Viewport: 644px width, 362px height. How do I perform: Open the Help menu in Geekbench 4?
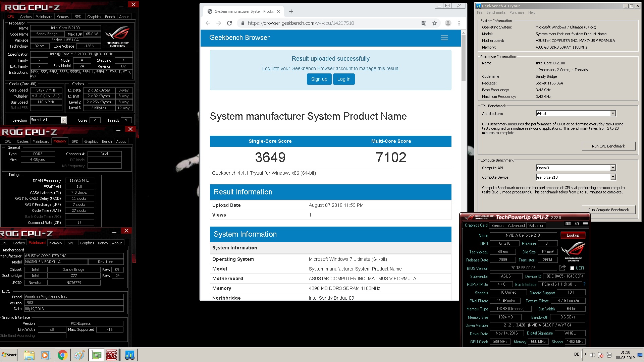(532, 12)
